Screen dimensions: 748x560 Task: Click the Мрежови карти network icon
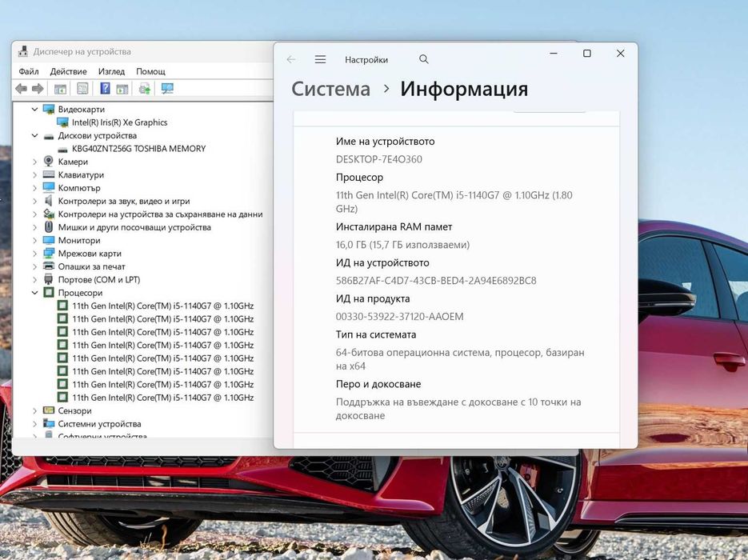pos(49,254)
